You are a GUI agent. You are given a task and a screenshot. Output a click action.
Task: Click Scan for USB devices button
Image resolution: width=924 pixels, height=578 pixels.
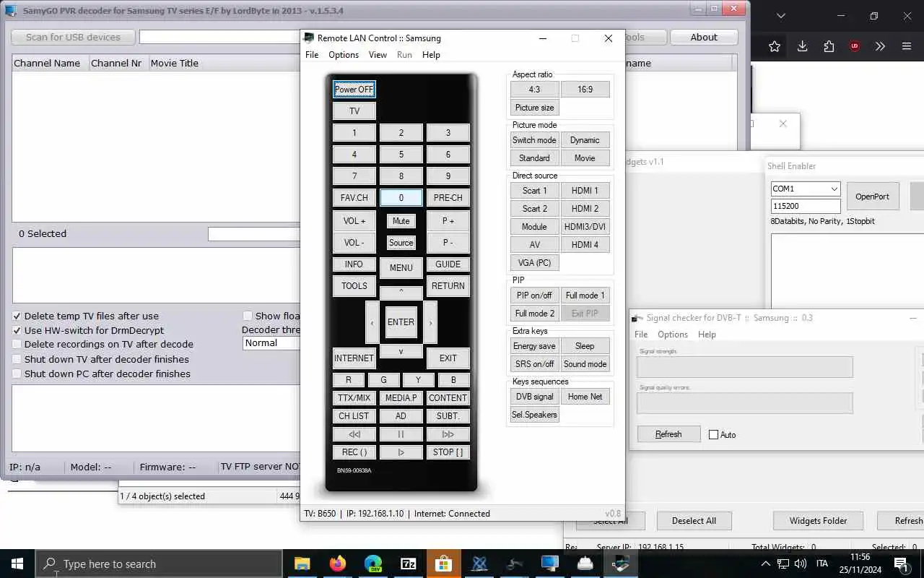tap(73, 37)
